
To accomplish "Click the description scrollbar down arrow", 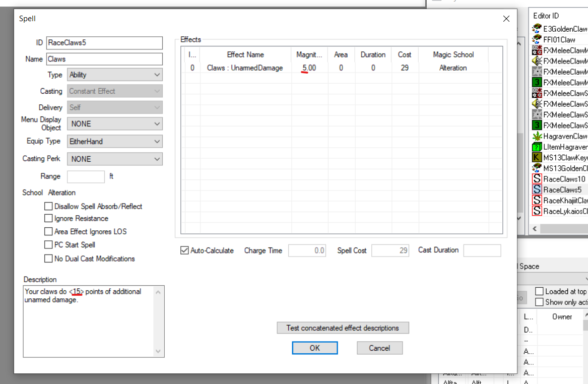I will [158, 351].
